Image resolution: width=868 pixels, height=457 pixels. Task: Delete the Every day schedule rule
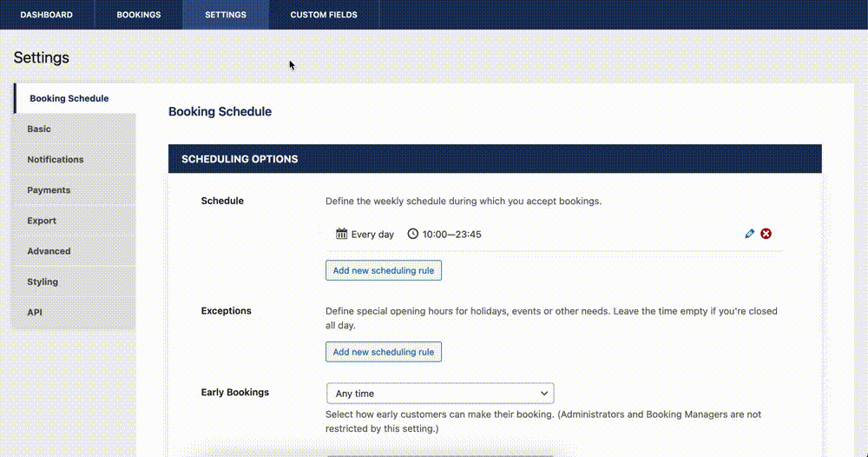coord(766,234)
